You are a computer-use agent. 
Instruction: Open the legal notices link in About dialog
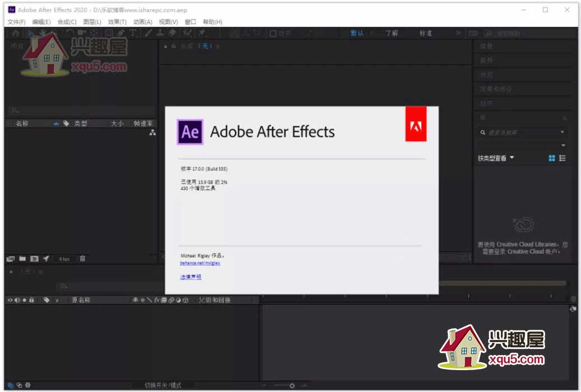click(x=190, y=277)
